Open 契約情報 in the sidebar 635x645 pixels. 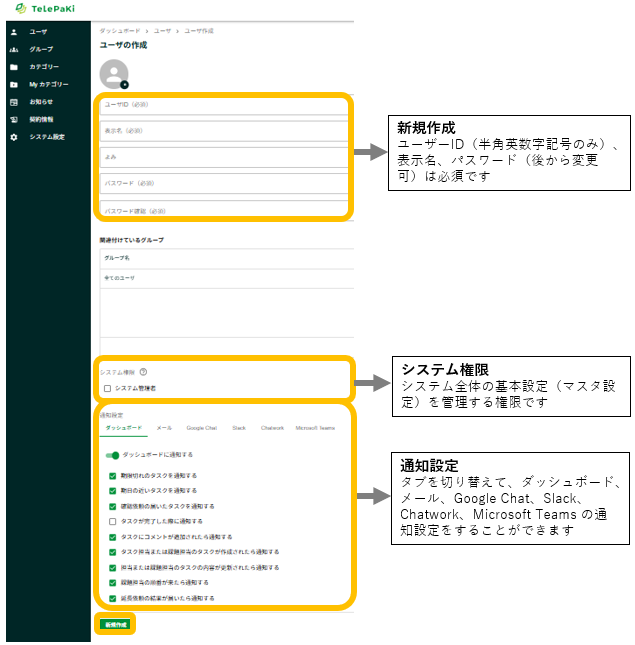pyautogui.click(x=41, y=119)
